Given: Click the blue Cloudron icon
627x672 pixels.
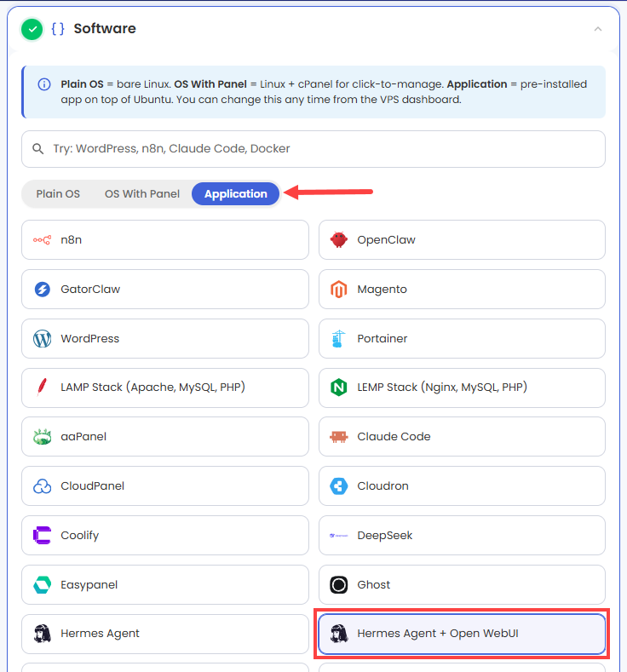Looking at the screenshot, I should point(338,486).
